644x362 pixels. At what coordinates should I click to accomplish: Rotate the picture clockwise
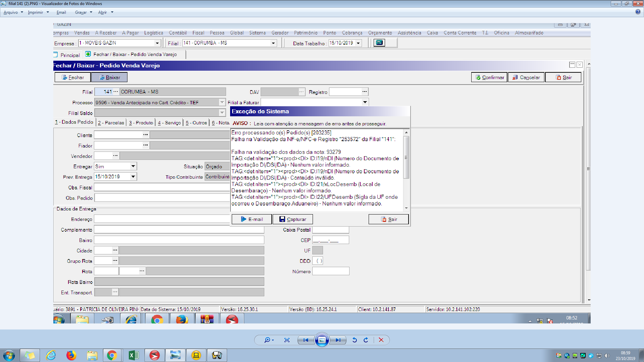366,340
